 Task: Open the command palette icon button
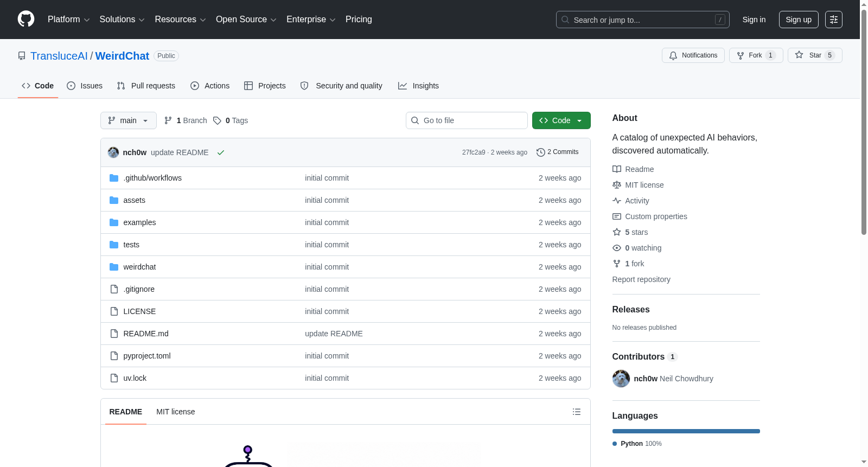[x=834, y=20]
